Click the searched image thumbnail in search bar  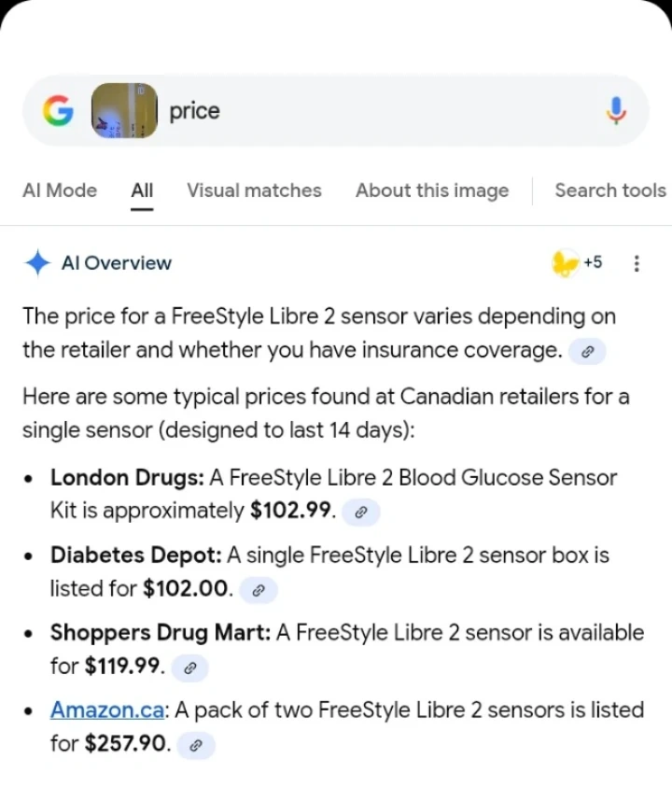tap(123, 111)
